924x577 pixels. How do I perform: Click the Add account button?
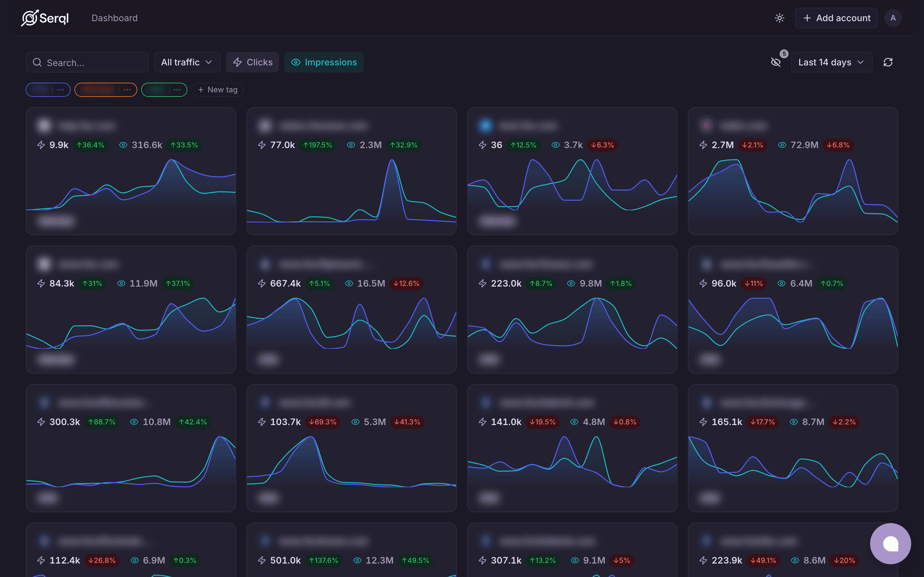click(x=836, y=18)
